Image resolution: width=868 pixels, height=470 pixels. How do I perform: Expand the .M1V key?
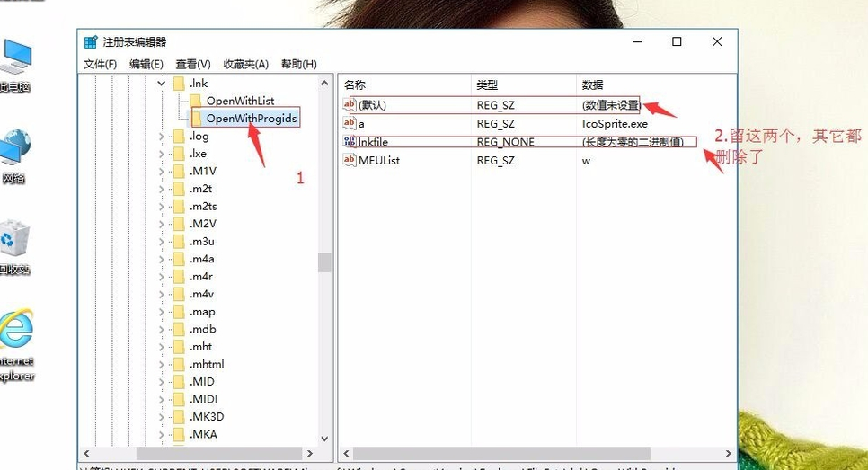pos(161,171)
